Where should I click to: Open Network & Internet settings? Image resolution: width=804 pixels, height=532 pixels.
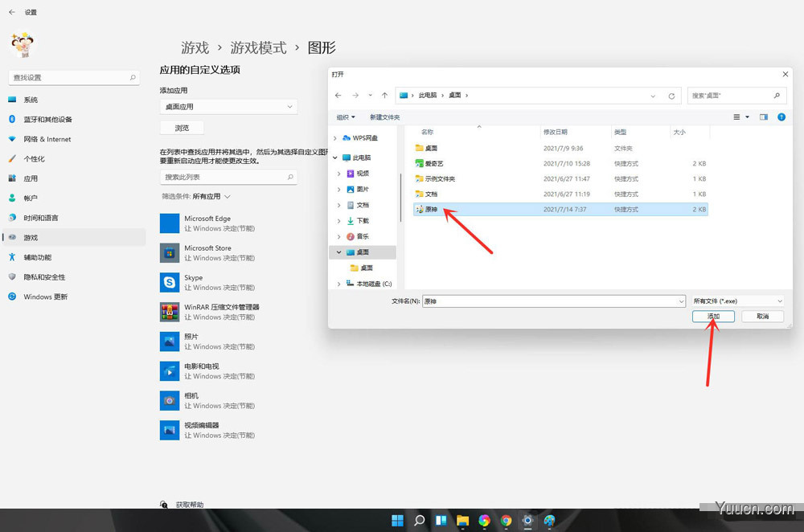(x=47, y=139)
